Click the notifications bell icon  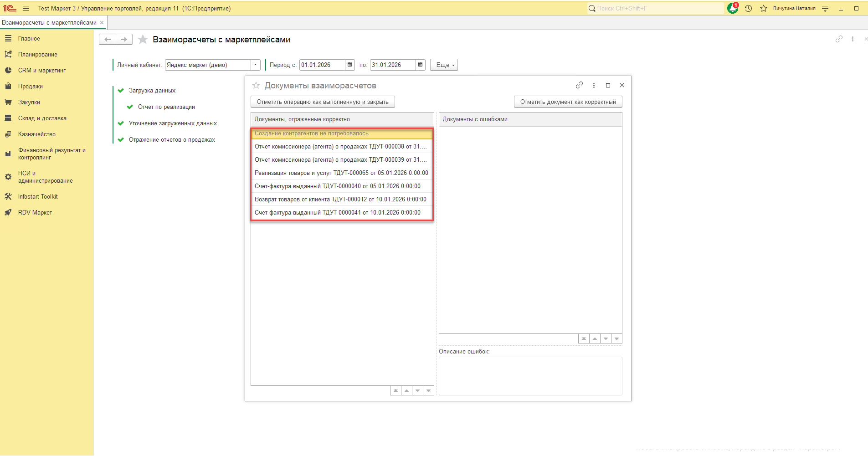click(732, 8)
